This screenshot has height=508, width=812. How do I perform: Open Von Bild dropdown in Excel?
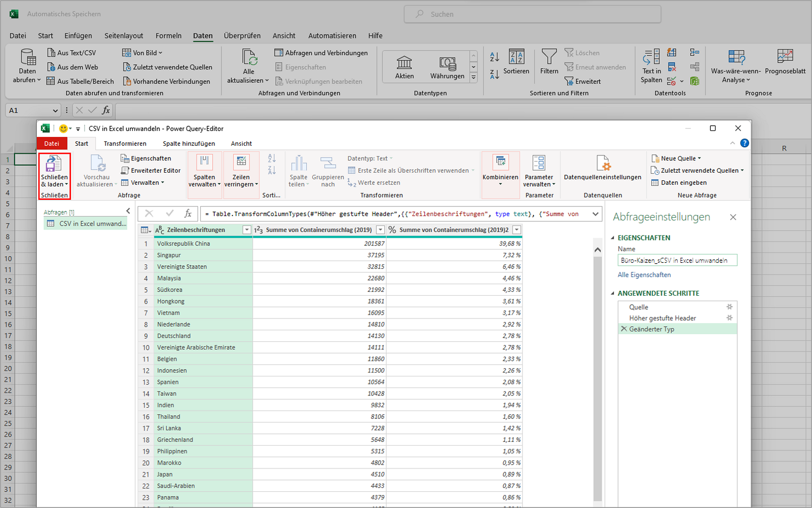(x=142, y=53)
